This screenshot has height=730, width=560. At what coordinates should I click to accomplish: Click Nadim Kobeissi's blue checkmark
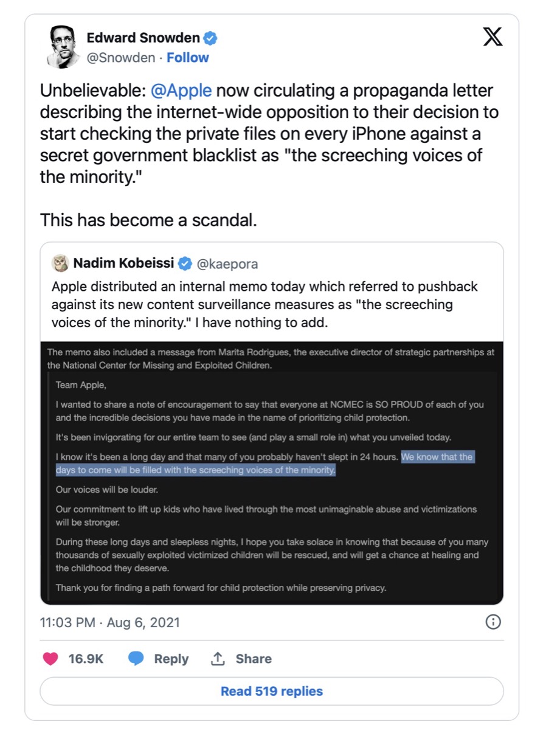(184, 263)
